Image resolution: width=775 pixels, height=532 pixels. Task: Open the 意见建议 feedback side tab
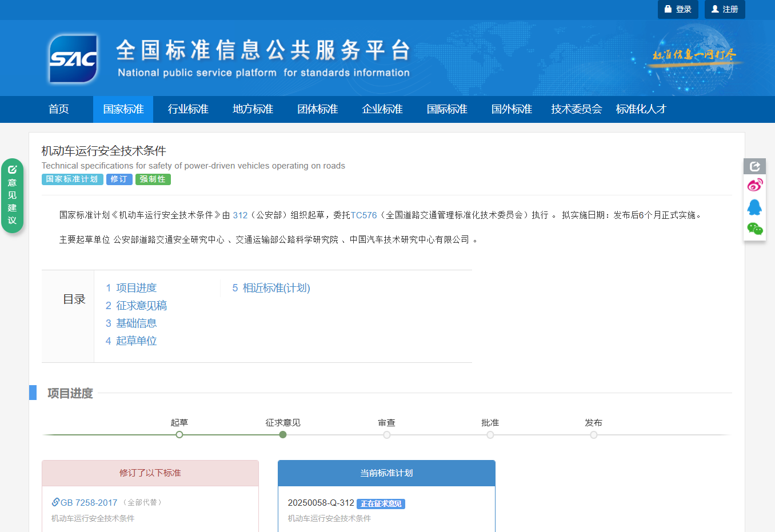click(12, 195)
